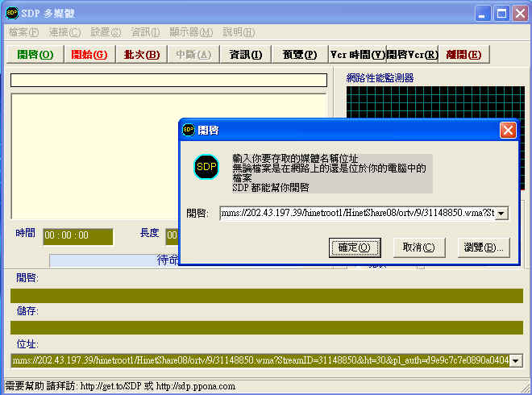Screen dimensions: 532x395
Task: Click the red 開始(G) toolbar button
Action: [x=89, y=54]
